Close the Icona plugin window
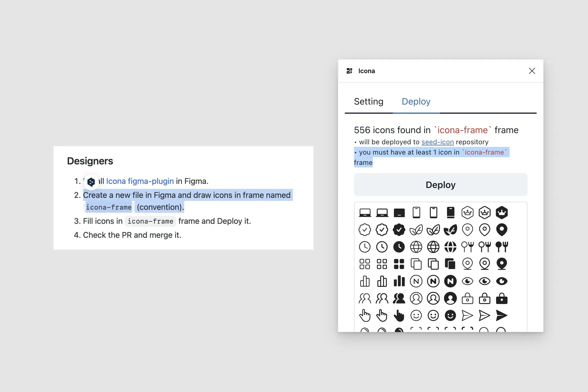588x392 pixels. click(532, 71)
